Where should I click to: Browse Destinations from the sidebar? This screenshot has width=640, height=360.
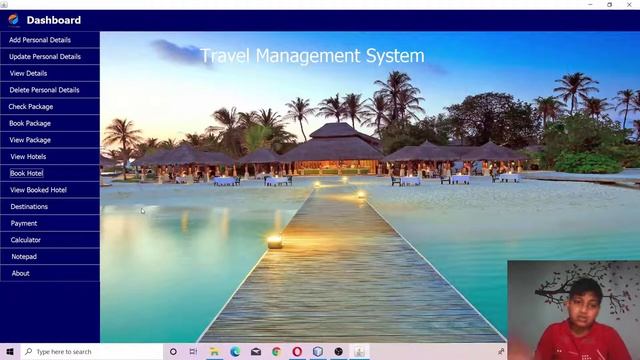(x=50, y=207)
